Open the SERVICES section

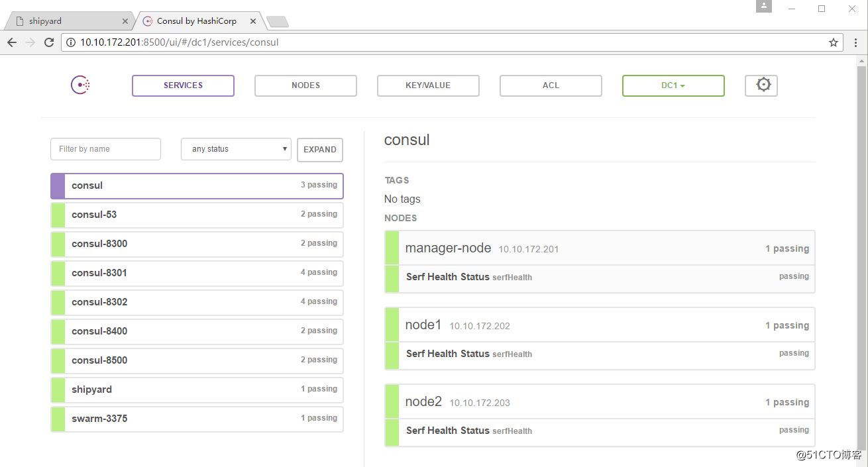click(183, 85)
